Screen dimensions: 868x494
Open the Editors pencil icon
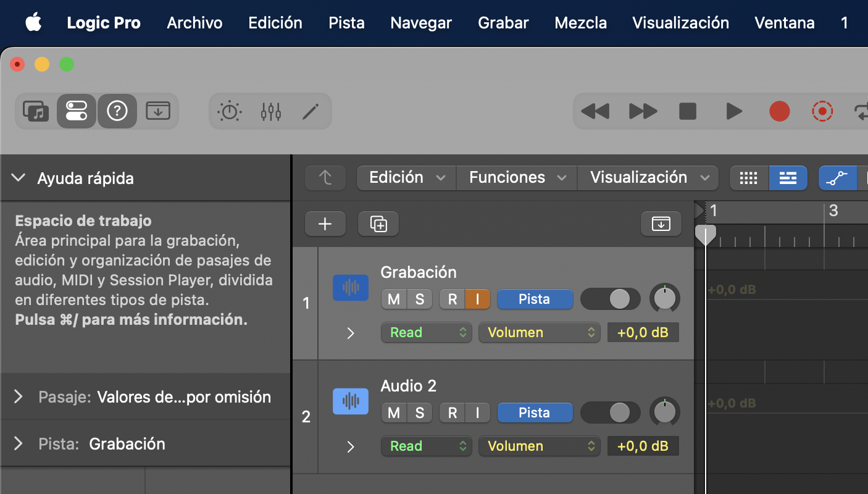[311, 111]
